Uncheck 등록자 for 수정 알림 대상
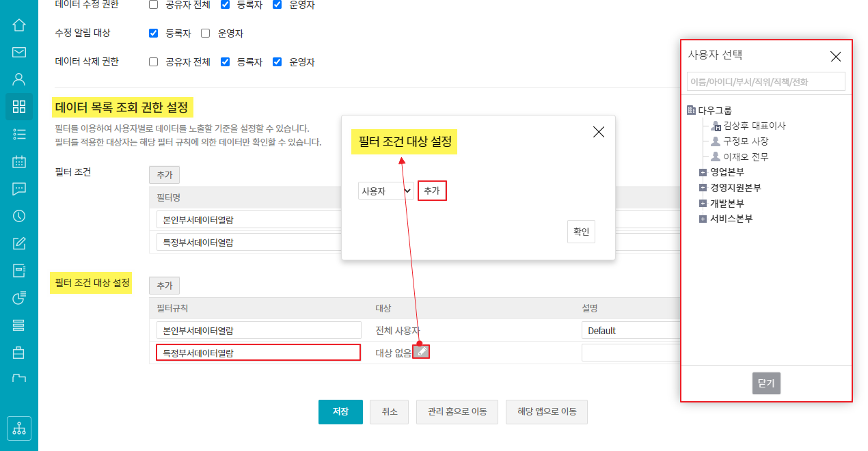Screen dimensions: 868x451 coord(153,33)
